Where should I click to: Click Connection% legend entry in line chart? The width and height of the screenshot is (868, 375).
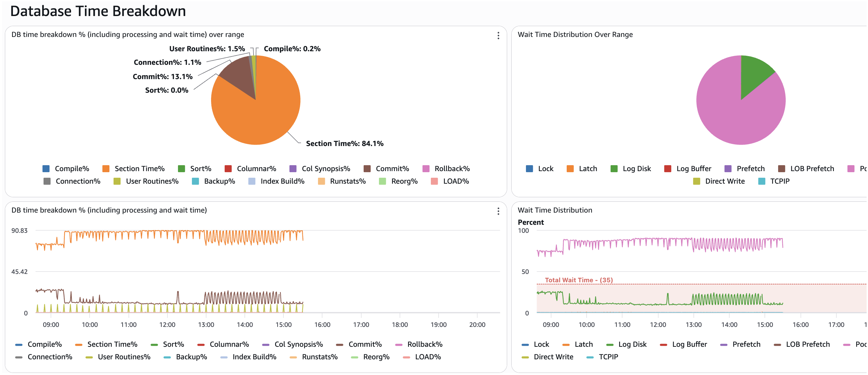coord(50,357)
